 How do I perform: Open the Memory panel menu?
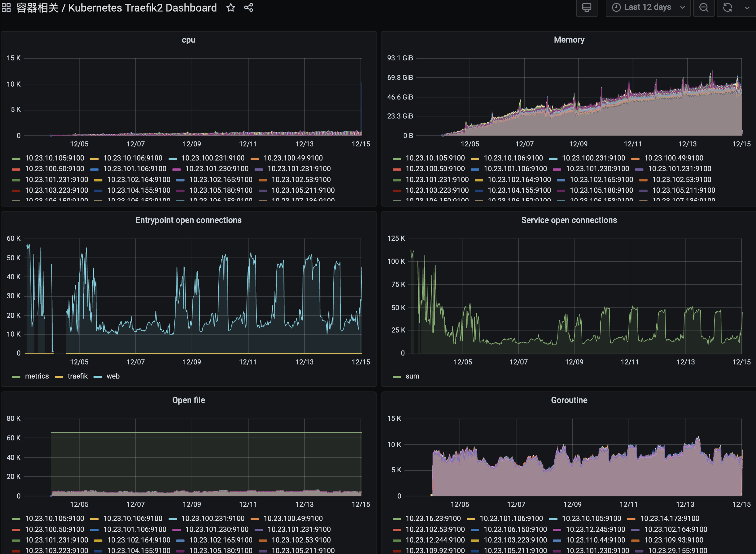[569, 40]
